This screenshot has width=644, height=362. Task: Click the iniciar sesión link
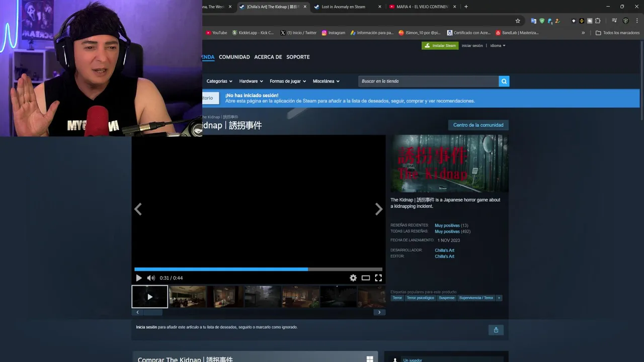pyautogui.click(x=472, y=46)
